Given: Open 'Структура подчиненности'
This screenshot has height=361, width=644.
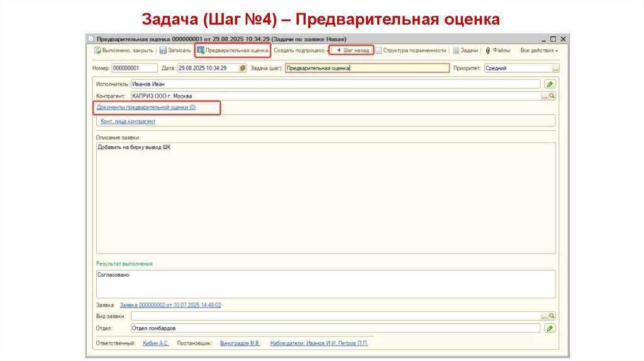Looking at the screenshot, I should coord(411,50).
